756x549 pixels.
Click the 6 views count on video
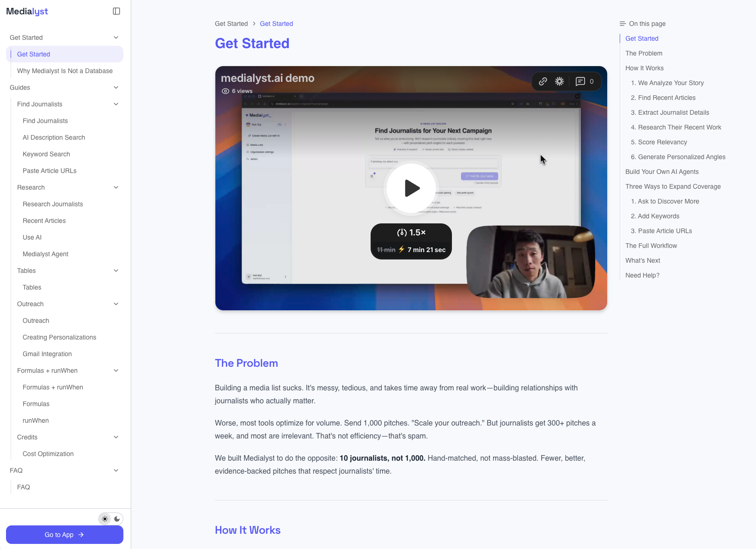(x=237, y=91)
